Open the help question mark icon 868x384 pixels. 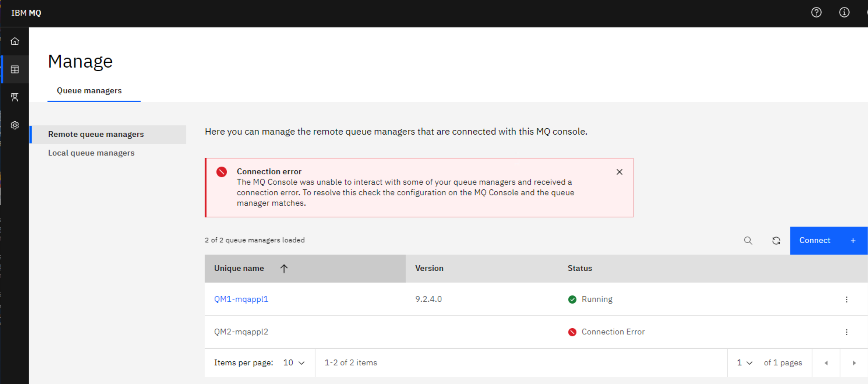coord(816,13)
